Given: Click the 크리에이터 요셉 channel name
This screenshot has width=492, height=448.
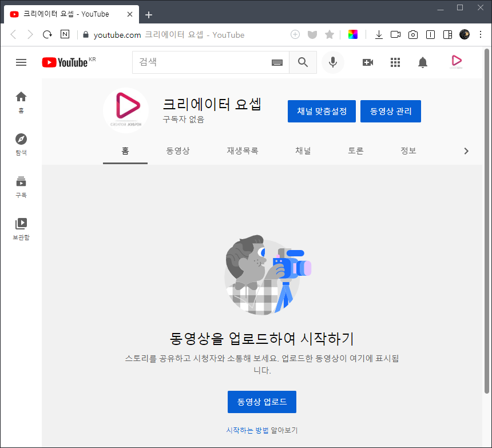Looking at the screenshot, I should pyautogui.click(x=212, y=104).
